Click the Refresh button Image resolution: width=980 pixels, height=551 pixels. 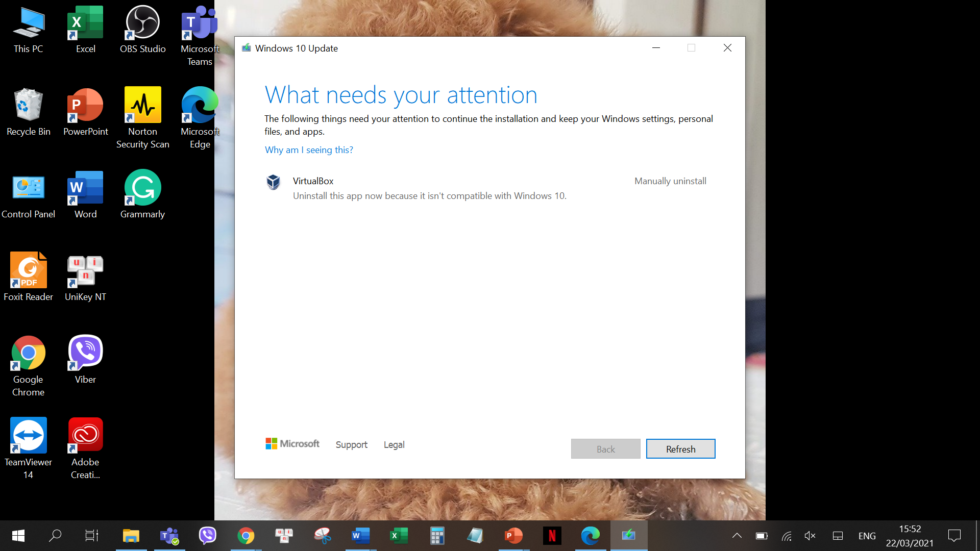[680, 449]
